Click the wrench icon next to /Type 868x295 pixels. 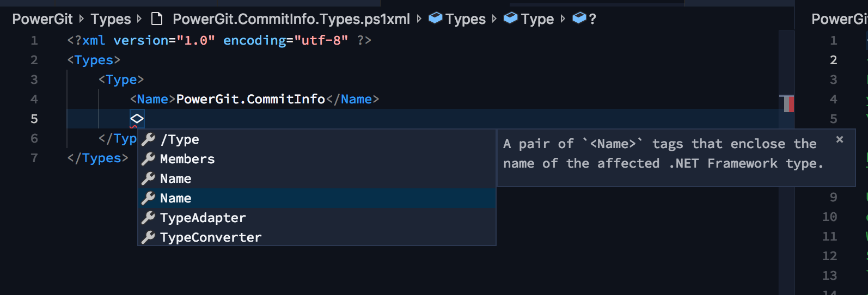coord(148,139)
